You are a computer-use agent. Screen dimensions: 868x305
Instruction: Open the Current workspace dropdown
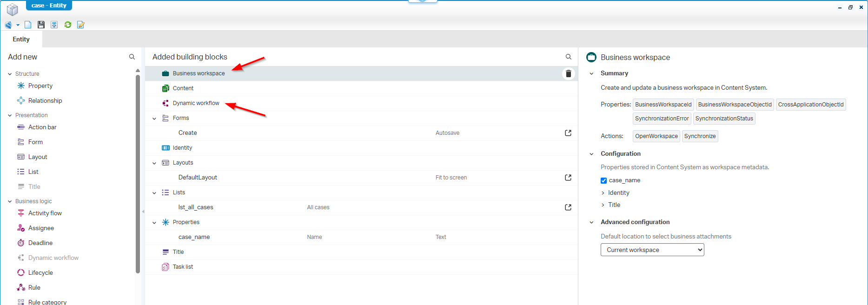(652, 250)
